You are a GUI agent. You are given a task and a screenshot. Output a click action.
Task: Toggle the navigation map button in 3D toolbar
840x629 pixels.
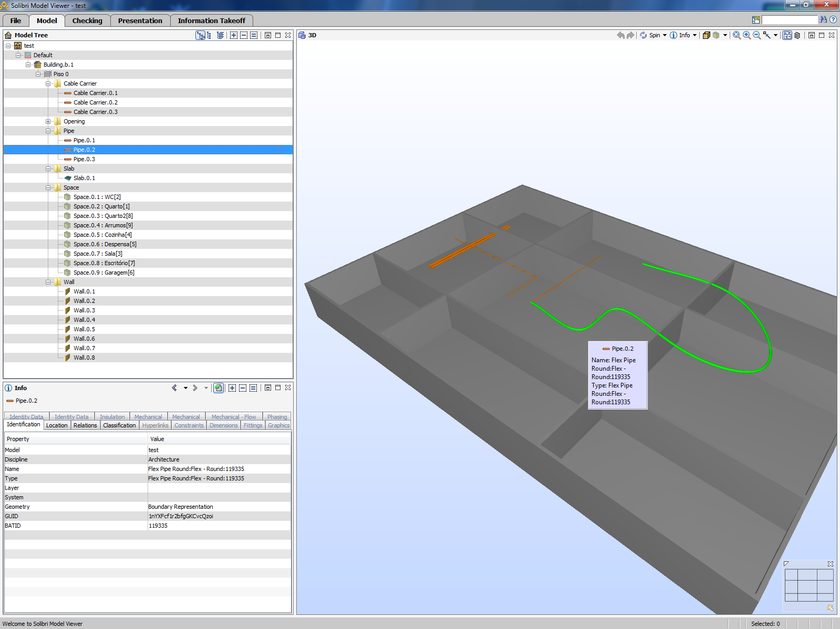787,35
